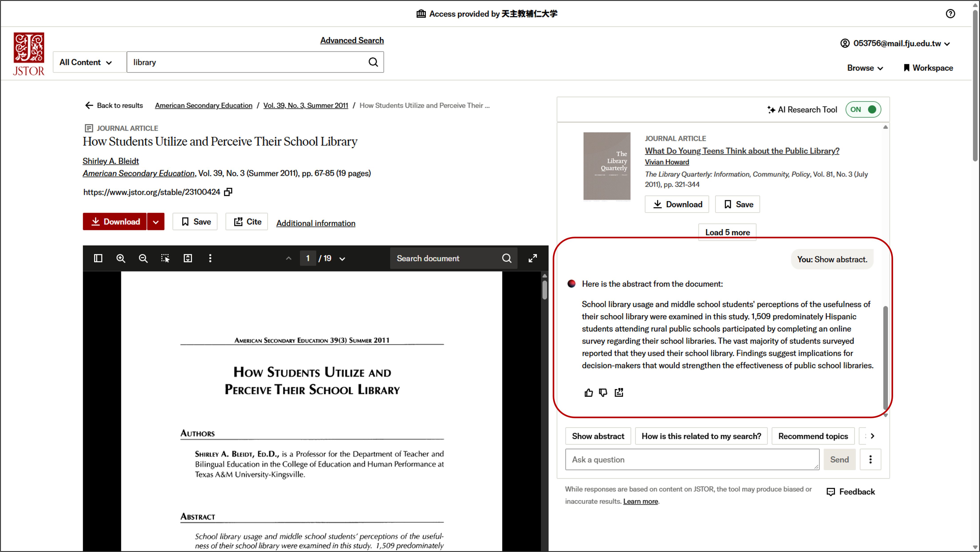Screen dimensions: 980x552
Task: Click How is this related to my search chip
Action: pos(701,436)
